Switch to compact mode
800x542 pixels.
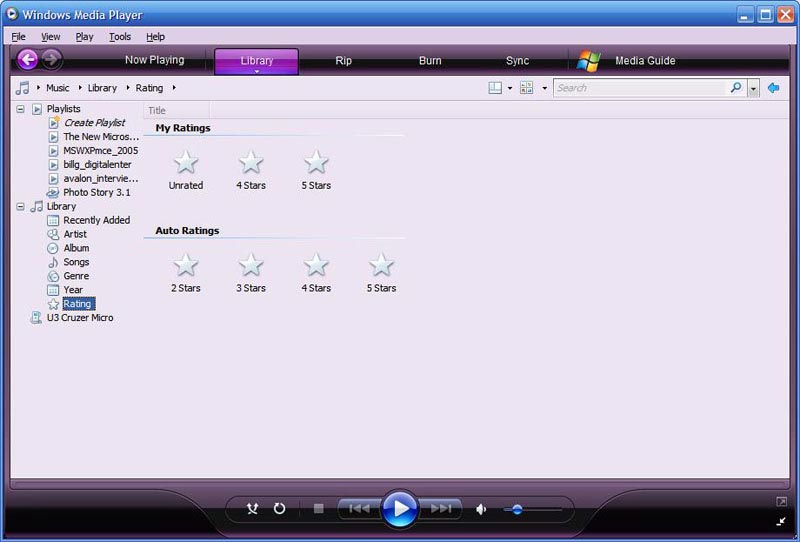pyautogui.click(x=781, y=521)
